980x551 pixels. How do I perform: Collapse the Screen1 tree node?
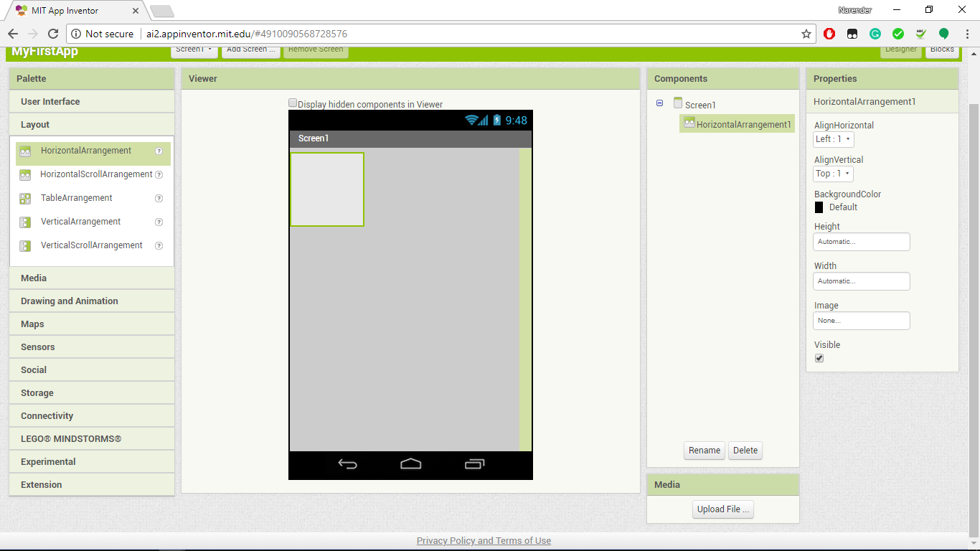(659, 103)
